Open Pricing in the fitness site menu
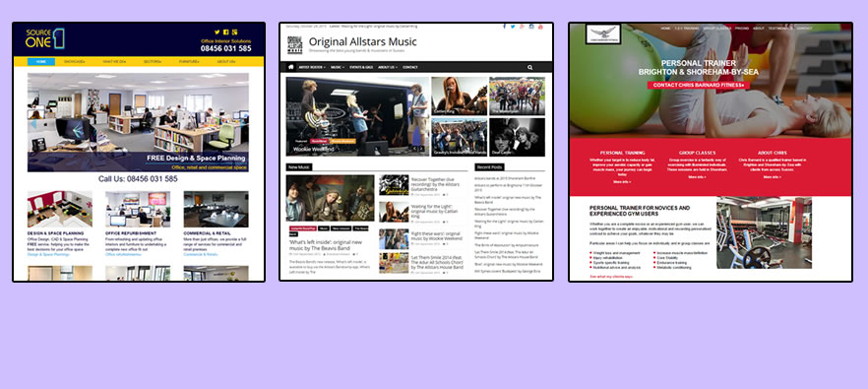Viewport: 868px width, 389px height. coord(742,28)
